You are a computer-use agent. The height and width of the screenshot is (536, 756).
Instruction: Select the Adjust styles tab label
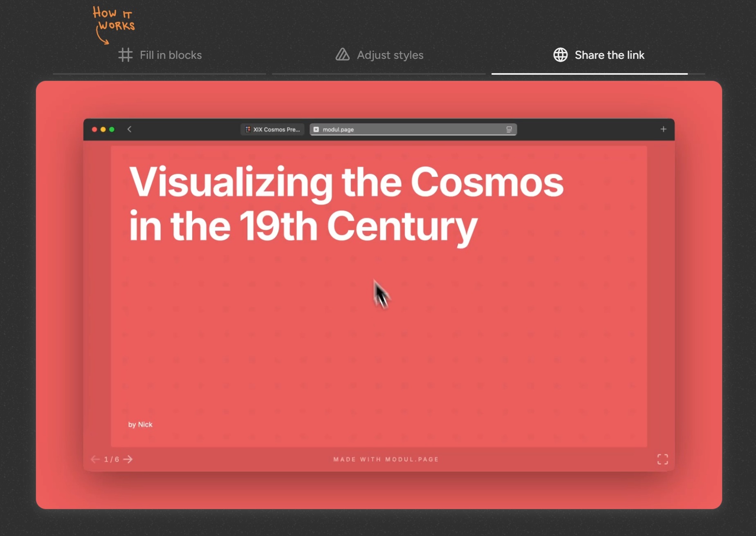pyautogui.click(x=390, y=55)
